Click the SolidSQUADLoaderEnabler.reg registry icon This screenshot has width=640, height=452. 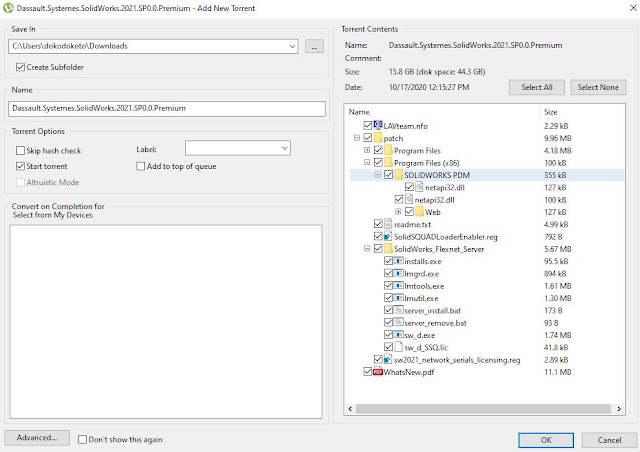point(388,236)
